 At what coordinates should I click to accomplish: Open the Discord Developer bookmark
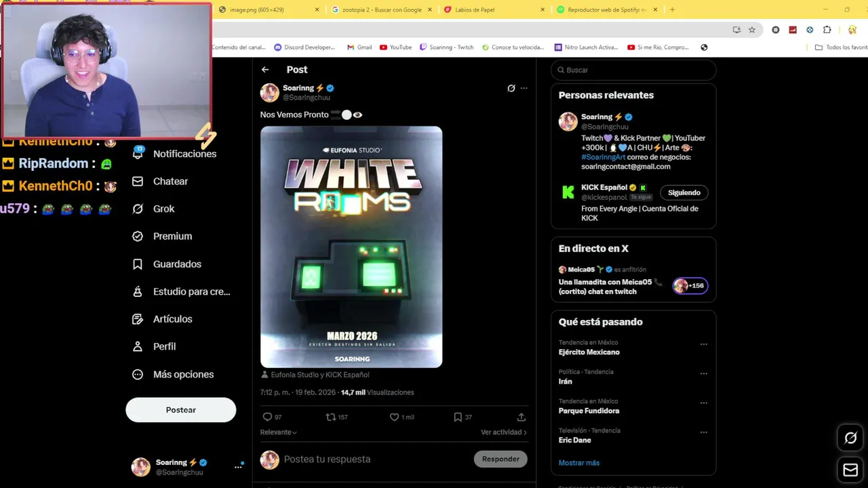point(304,47)
